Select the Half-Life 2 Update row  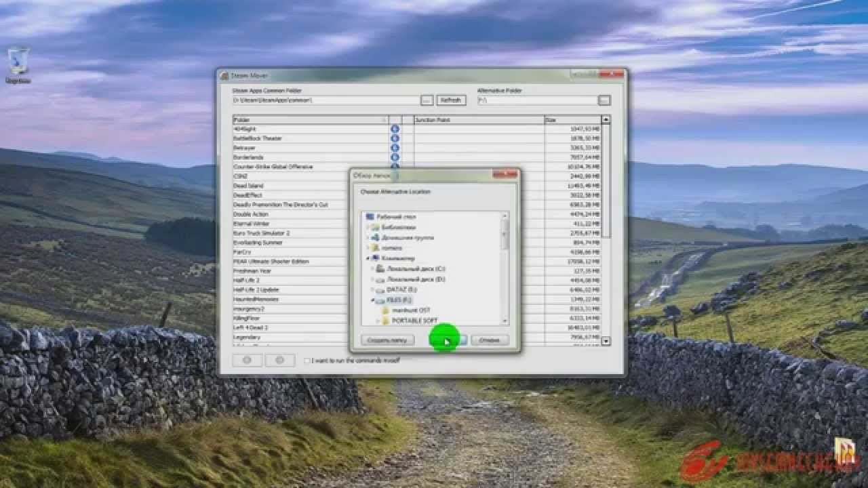click(x=292, y=290)
